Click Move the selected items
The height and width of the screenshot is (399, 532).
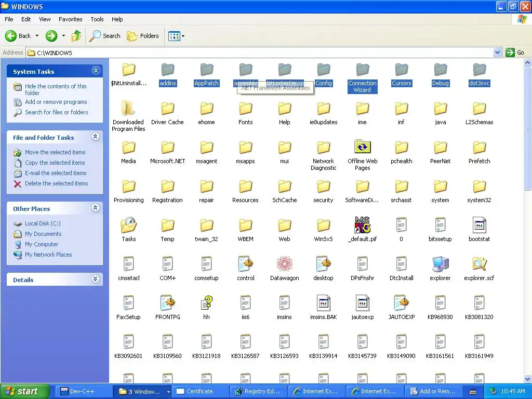(x=55, y=152)
